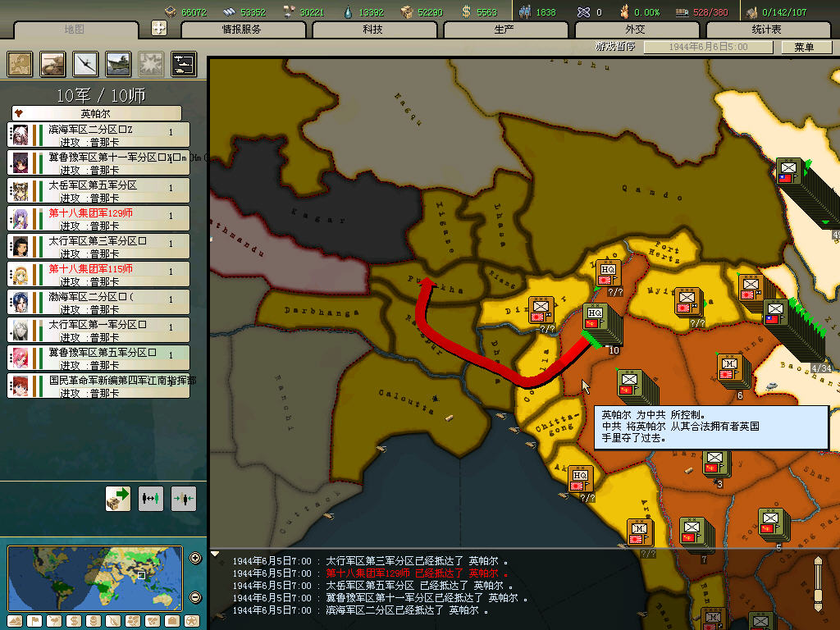Screen dimensions: 840x630
Task: Switch to regions map mode icon
Action: (133, 622)
